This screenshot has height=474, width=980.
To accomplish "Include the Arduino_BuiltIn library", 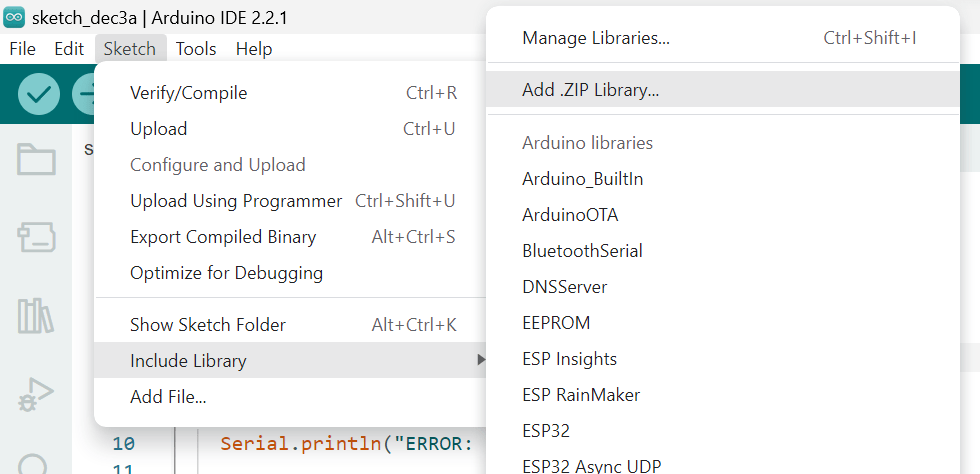I will [723, 179].
